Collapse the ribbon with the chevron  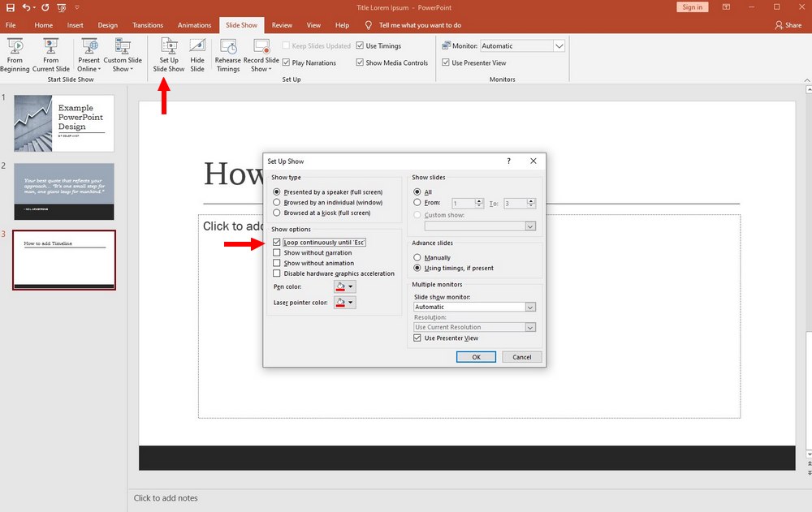pos(807,80)
